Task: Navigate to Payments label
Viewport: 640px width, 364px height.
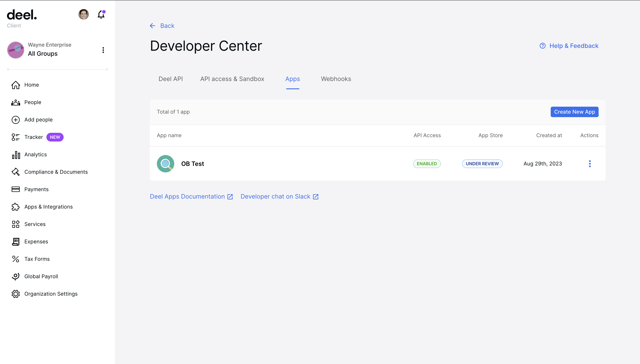Action: (x=37, y=189)
